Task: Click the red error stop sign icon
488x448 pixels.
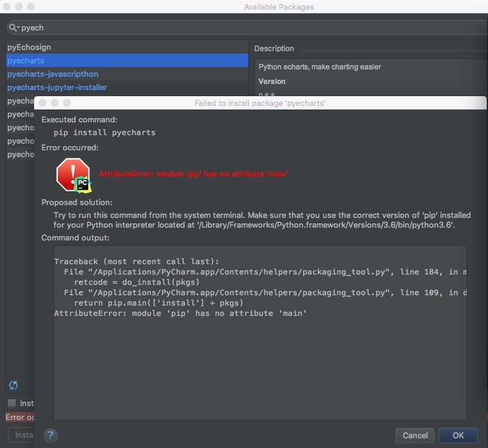Action: coord(74,175)
